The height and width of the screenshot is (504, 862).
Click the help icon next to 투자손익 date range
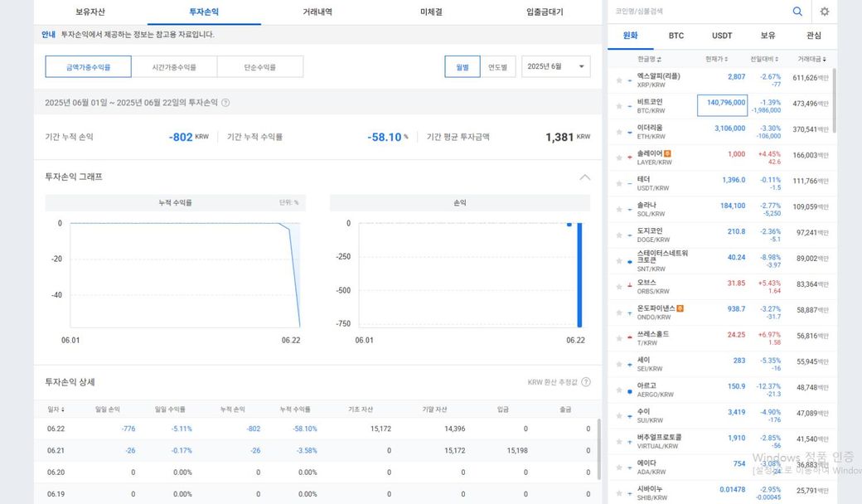pos(225,103)
